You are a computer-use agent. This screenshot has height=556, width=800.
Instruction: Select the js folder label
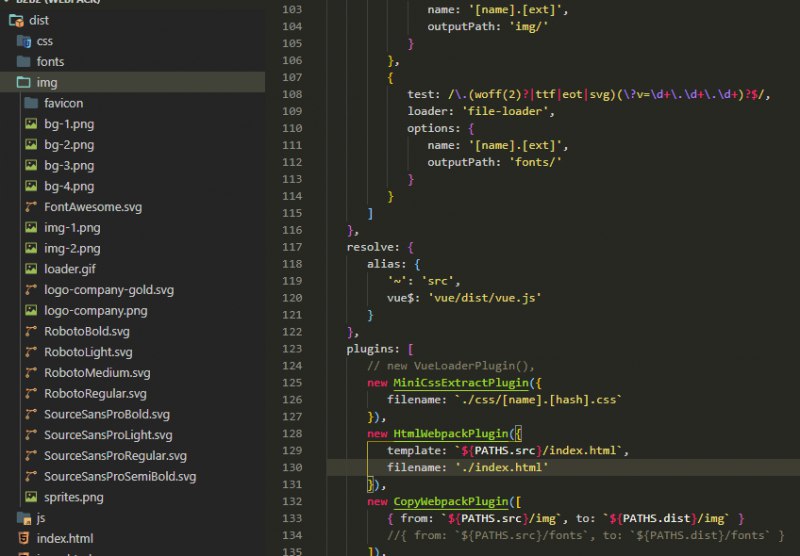(41, 518)
